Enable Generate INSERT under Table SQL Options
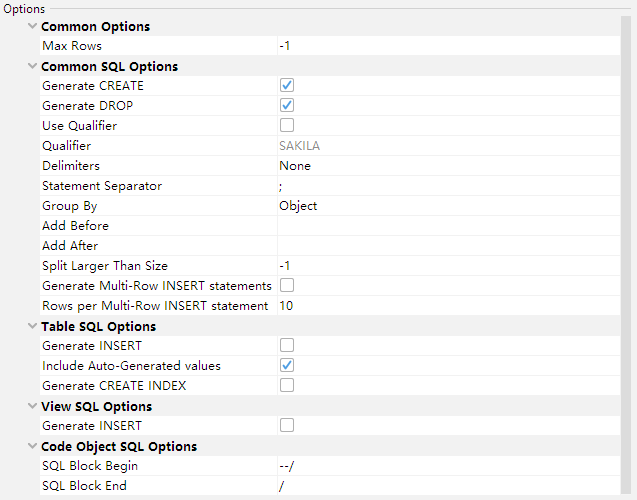 click(287, 346)
